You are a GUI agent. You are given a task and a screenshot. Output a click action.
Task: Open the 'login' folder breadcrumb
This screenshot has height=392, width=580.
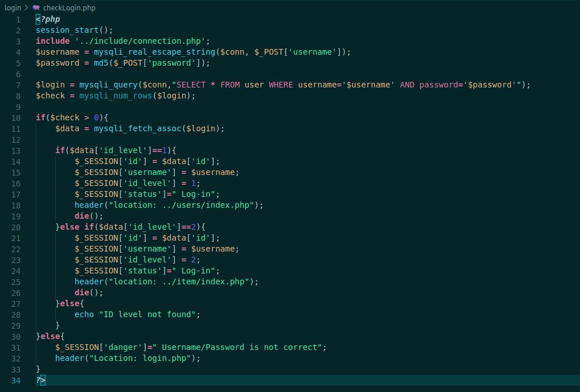[x=13, y=7]
